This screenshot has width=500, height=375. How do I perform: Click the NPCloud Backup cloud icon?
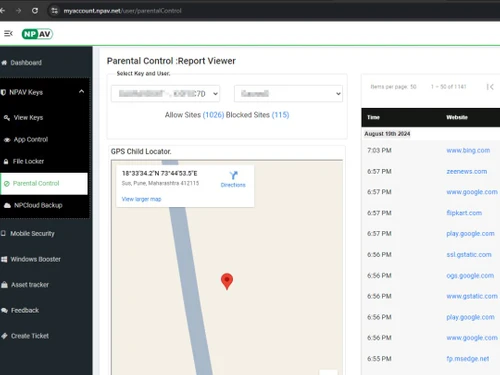coord(7,205)
